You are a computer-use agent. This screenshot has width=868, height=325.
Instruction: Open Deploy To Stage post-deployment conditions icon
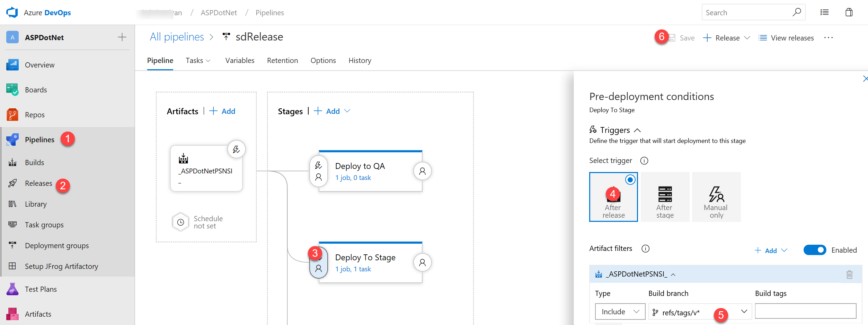point(422,262)
